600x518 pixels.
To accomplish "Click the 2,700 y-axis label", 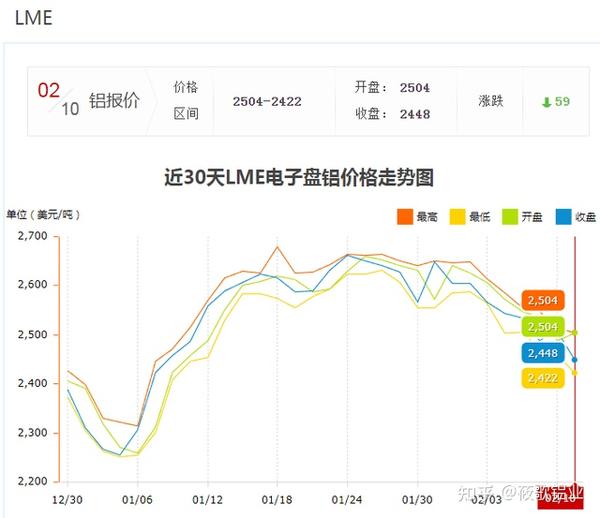I will (33, 236).
